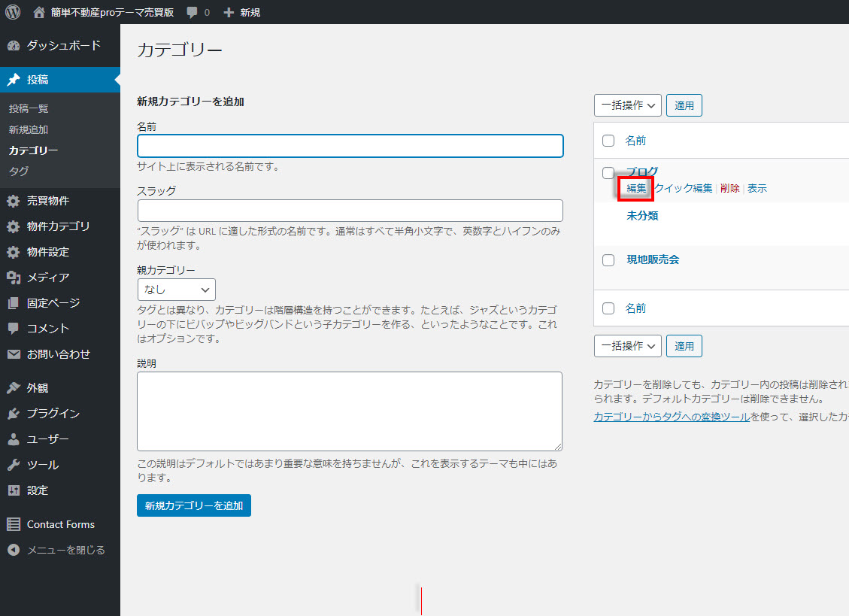Go to 投稿一覧 in the submenu
The width and height of the screenshot is (849, 616).
[x=29, y=109]
